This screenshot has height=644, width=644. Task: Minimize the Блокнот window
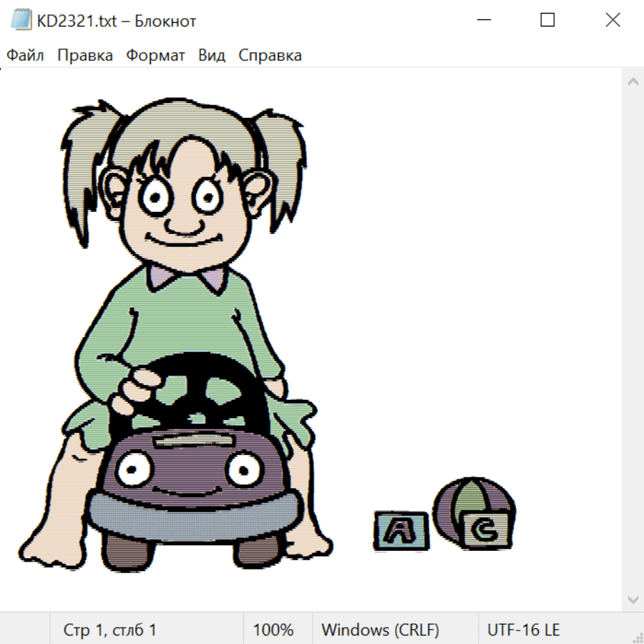[483, 21]
